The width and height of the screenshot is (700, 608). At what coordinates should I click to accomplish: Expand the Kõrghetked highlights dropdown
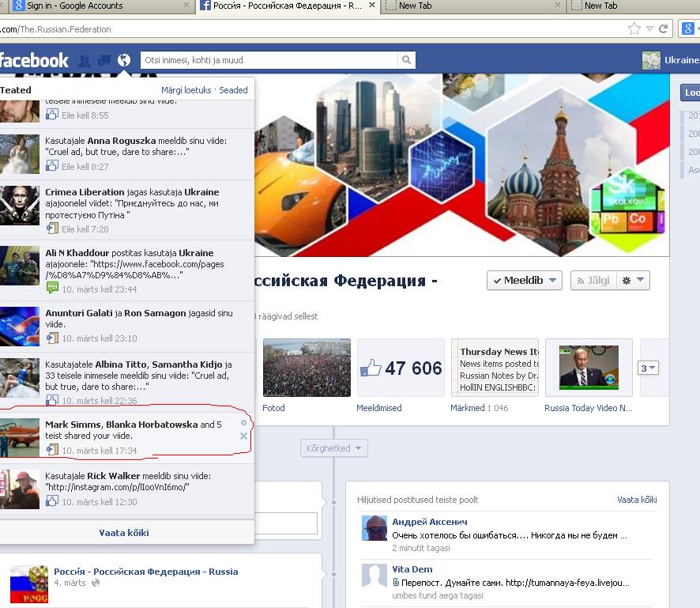click(x=334, y=448)
